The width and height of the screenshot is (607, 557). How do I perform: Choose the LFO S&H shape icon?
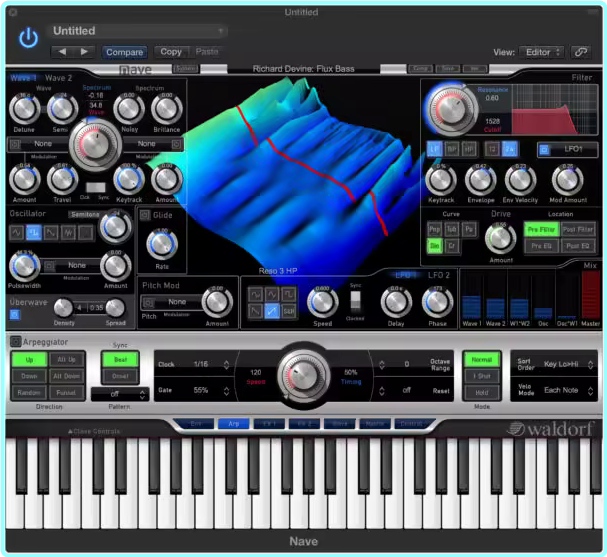pos(289,311)
